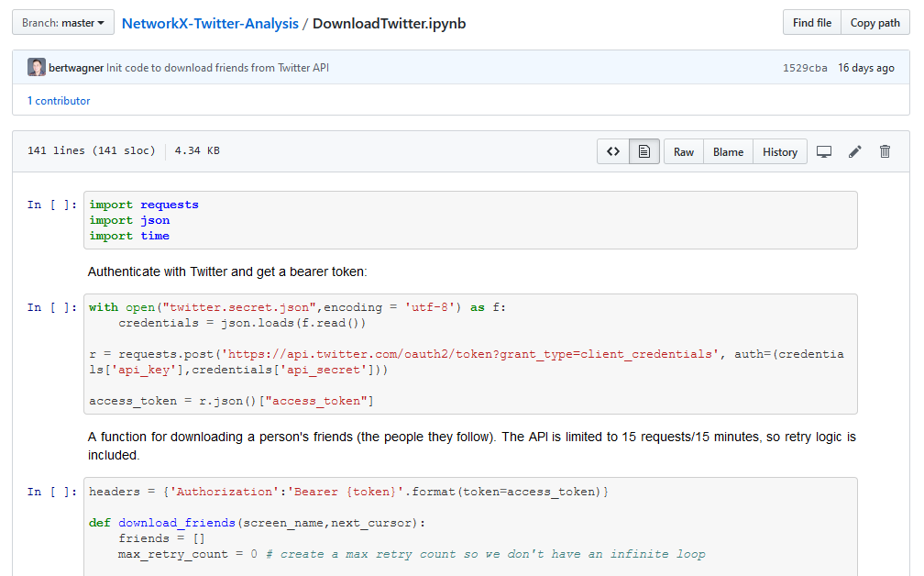Click the 'import json' code line
The width and height of the screenshot is (924, 576).
(x=129, y=220)
